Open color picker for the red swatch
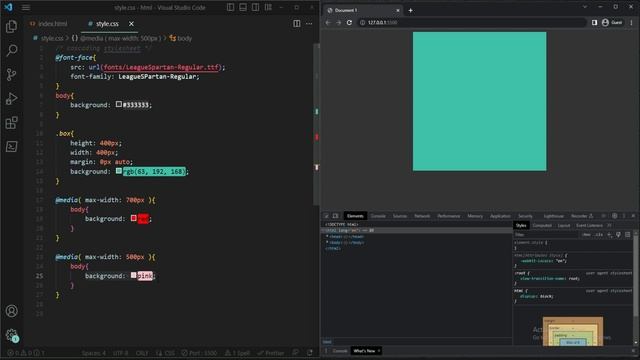Image resolution: width=640 pixels, height=360 pixels. [133, 218]
